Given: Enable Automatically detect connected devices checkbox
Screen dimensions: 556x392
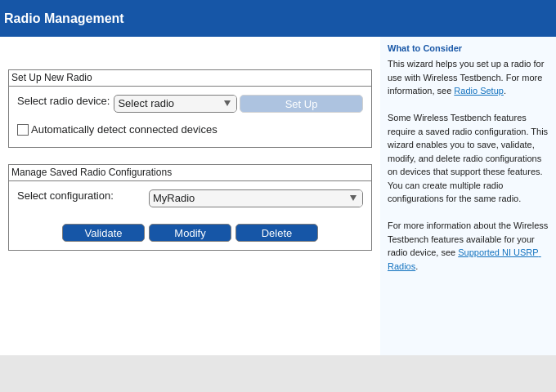Looking at the screenshot, I should click(x=23, y=130).
